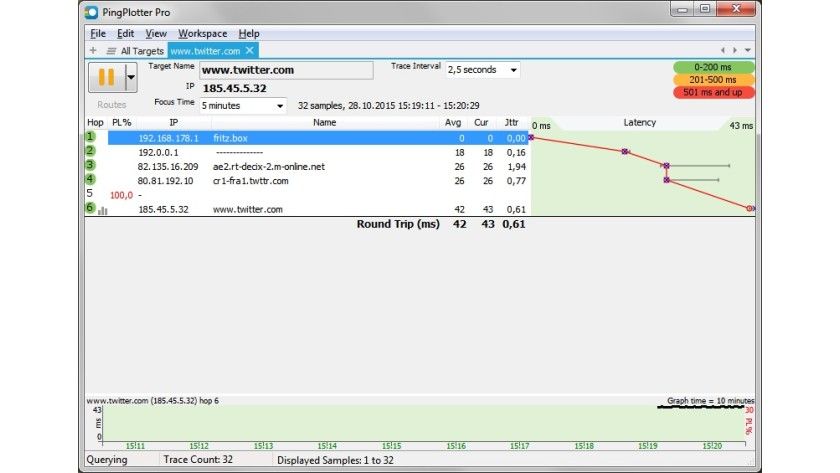Minimize the PingPlotter Pro window
840x473 pixels.
(x=682, y=9)
